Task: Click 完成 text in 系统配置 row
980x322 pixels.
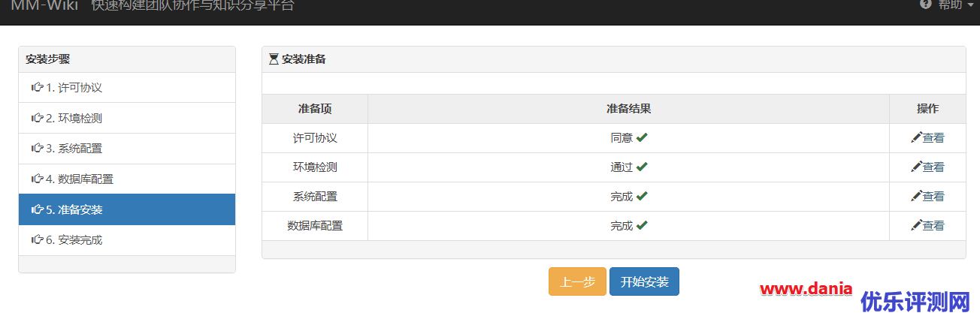Action: tap(622, 197)
